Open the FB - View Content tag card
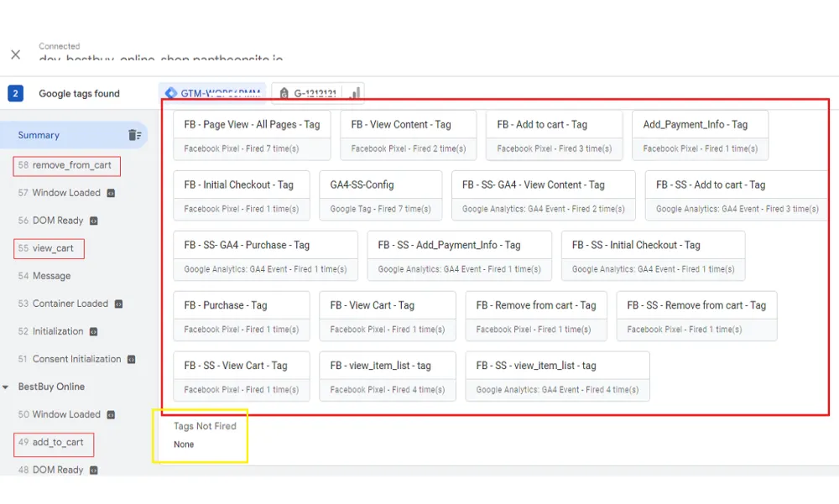The image size is (839, 504). [409, 135]
